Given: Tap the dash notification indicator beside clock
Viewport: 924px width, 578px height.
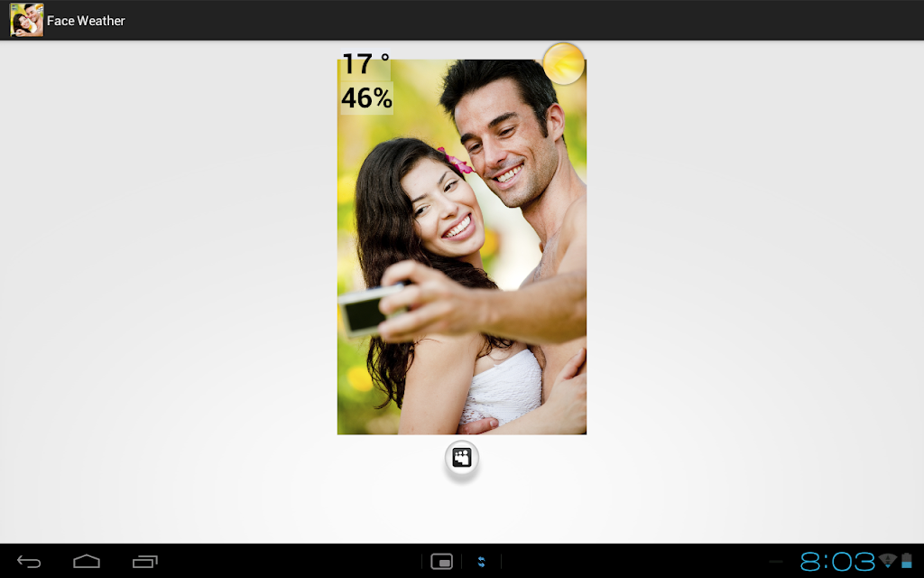Looking at the screenshot, I should pos(776,562).
